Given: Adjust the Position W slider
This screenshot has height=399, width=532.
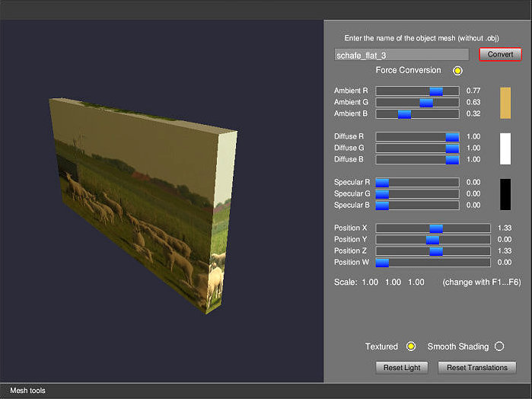Looking at the screenshot, I should point(433,263).
